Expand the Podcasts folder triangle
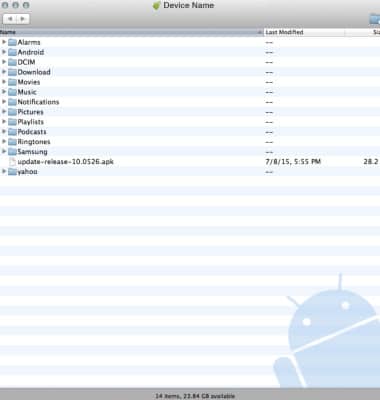 click(x=4, y=132)
